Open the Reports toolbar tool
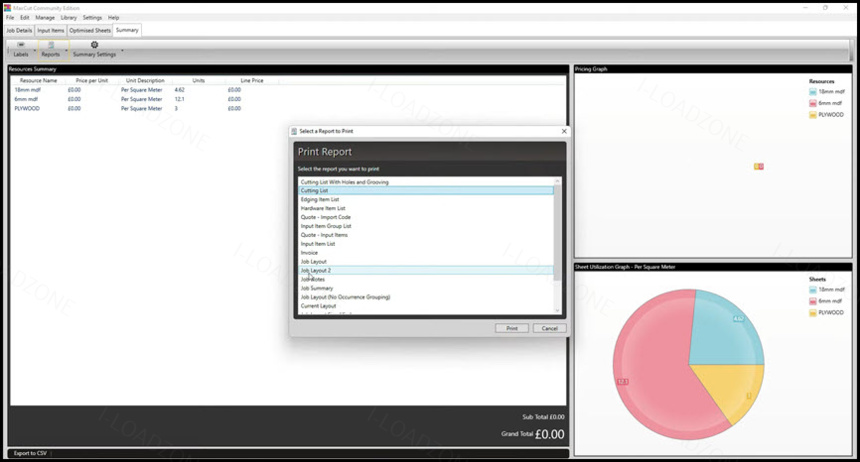 pos(50,49)
